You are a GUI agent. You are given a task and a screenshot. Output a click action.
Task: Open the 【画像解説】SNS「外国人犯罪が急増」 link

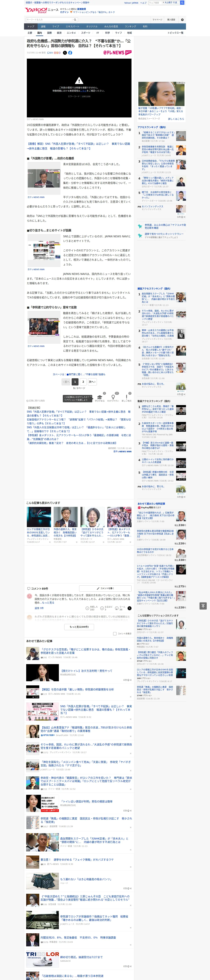[x=79, y=146]
